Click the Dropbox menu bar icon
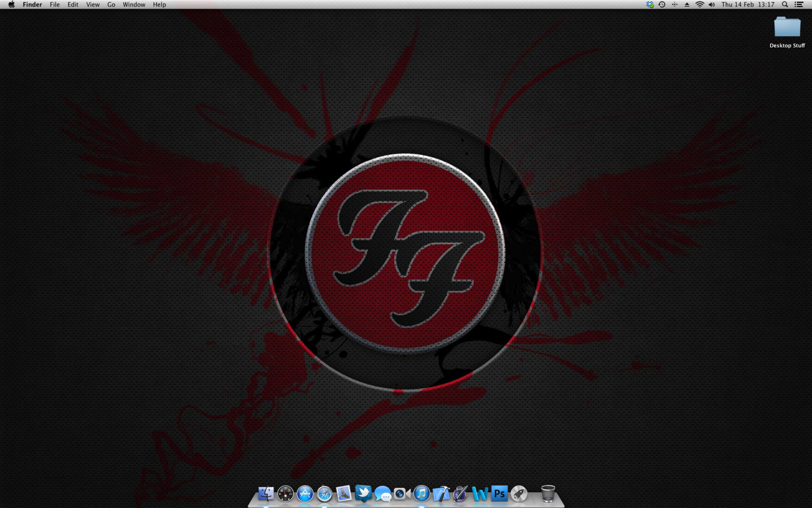The image size is (812, 508). click(x=650, y=5)
